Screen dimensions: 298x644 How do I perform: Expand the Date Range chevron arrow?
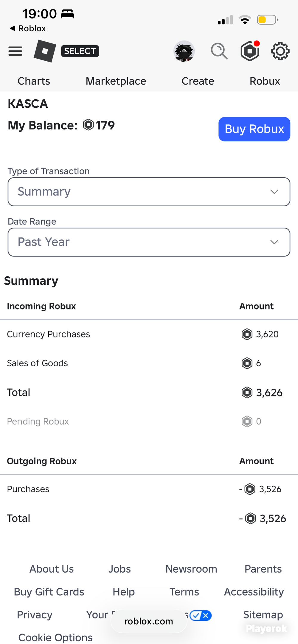pos(274,242)
